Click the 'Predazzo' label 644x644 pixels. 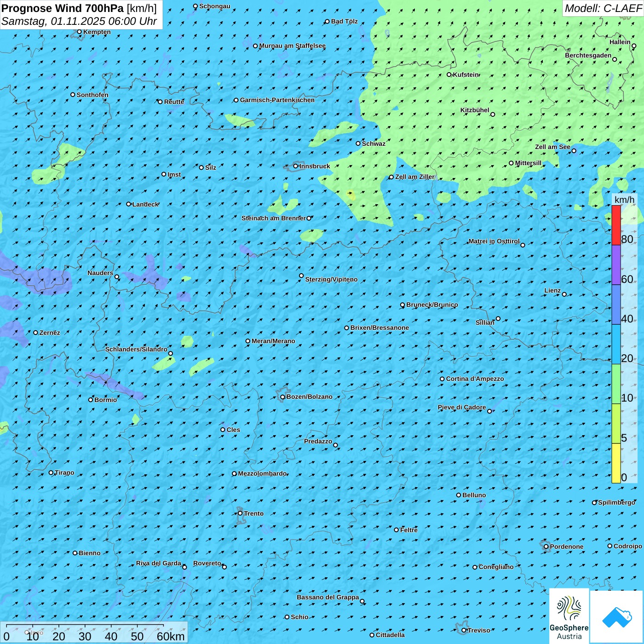(318, 441)
